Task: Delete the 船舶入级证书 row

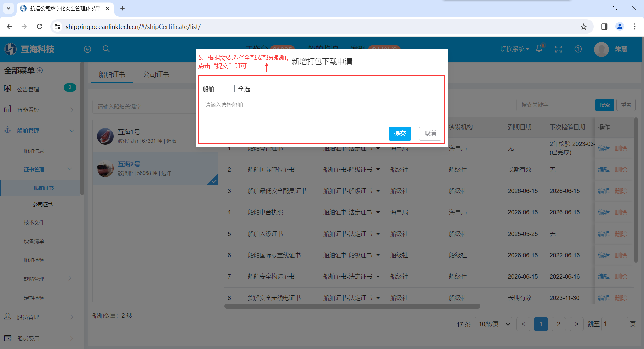Action: coord(621,234)
